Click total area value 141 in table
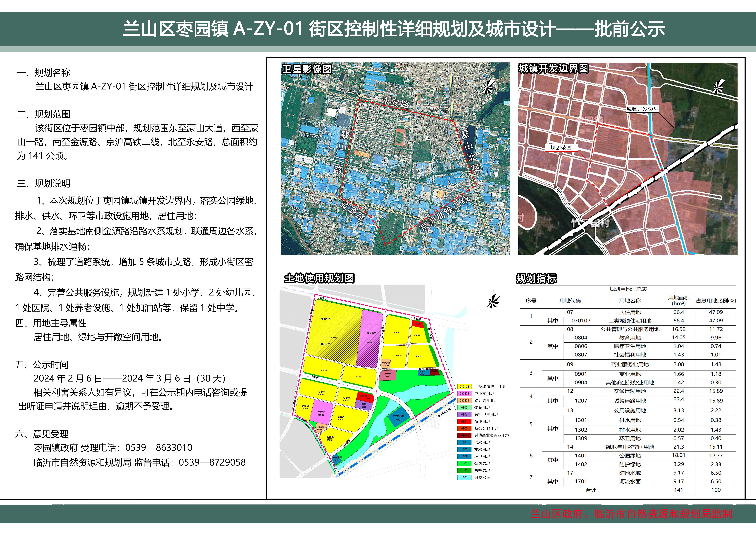The height and width of the screenshot is (534, 756). (x=679, y=490)
